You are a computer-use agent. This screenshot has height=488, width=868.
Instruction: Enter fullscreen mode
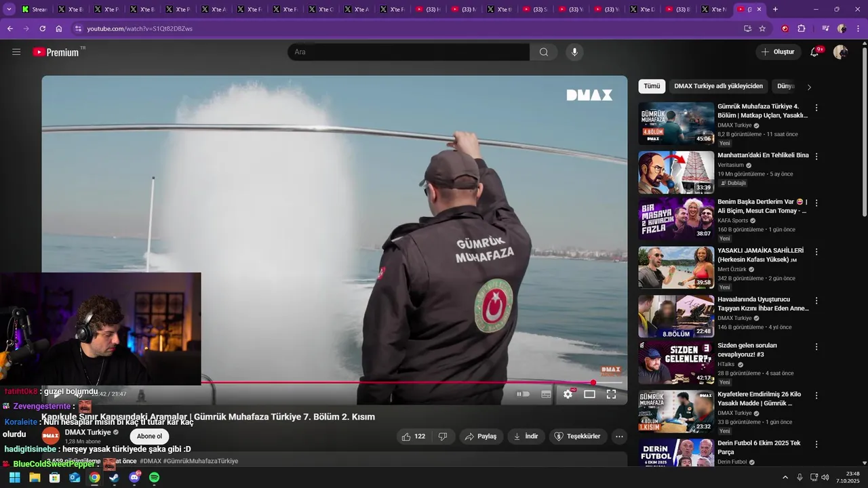coord(611,394)
